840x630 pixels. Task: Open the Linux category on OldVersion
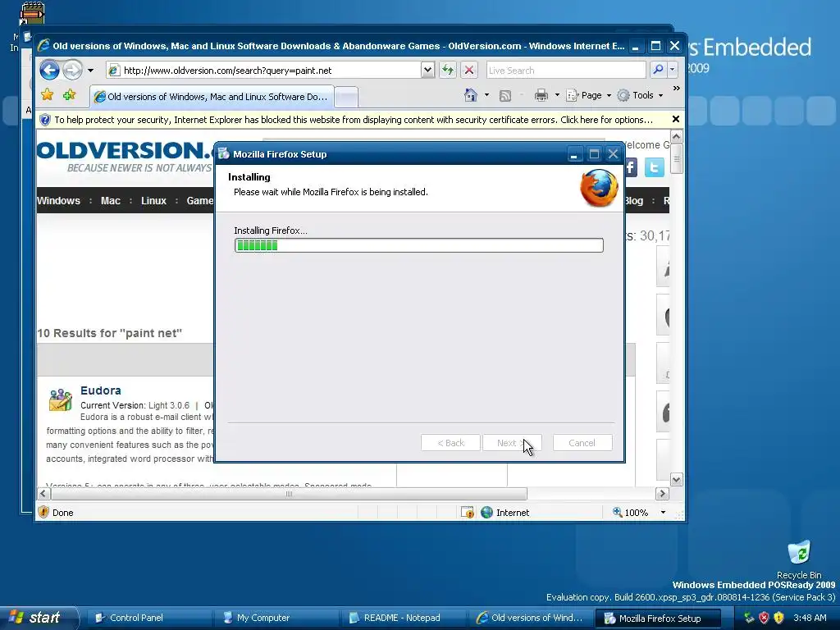(x=153, y=201)
